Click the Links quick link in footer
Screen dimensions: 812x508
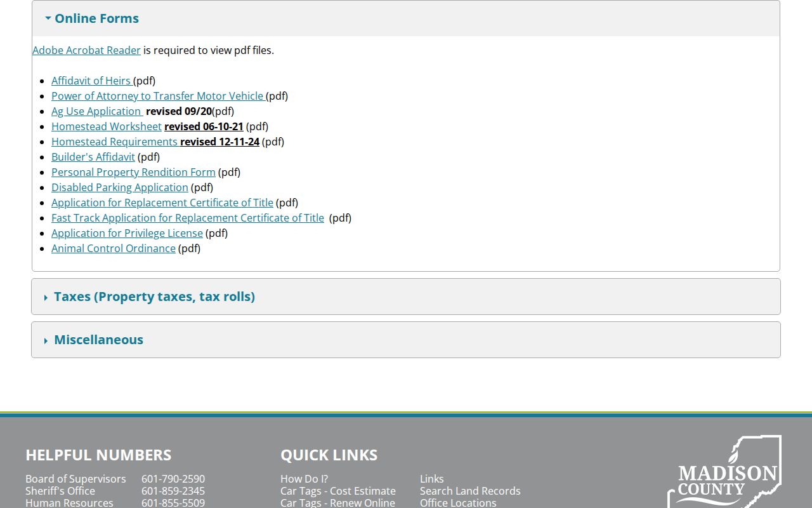[432, 479]
